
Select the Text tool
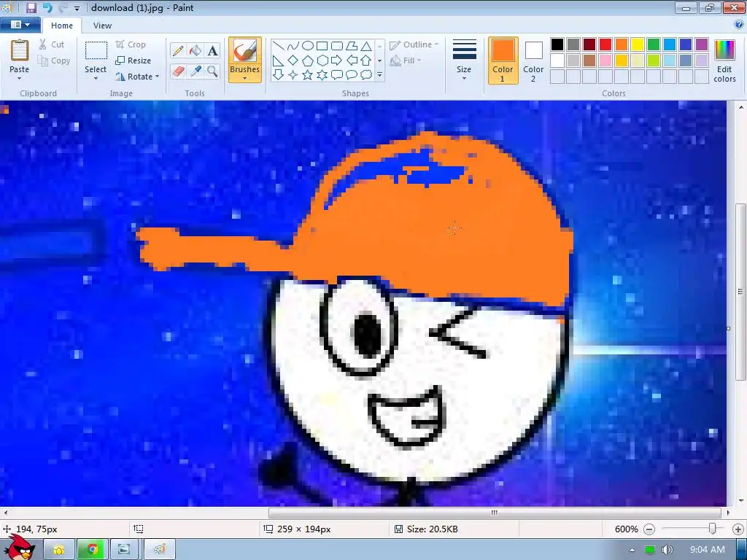point(212,50)
